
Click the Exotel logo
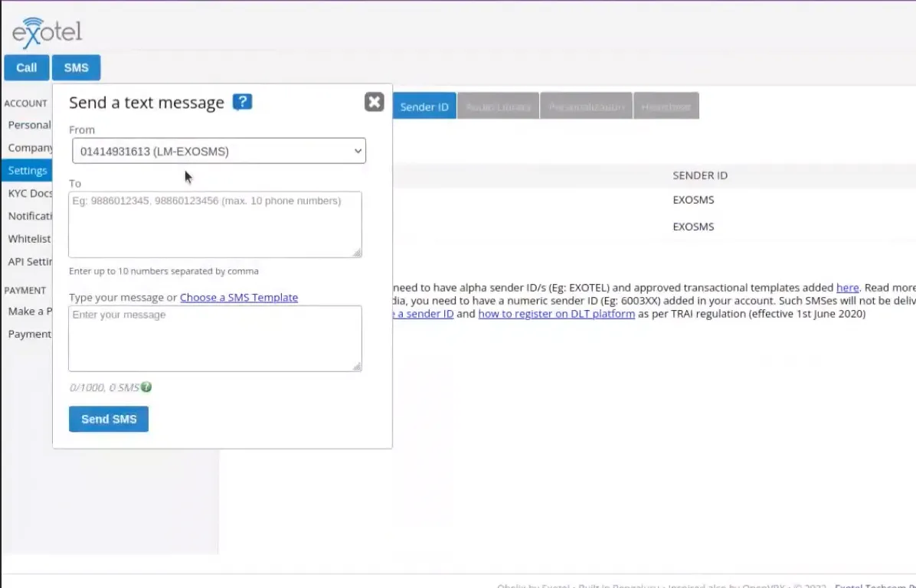(x=47, y=33)
